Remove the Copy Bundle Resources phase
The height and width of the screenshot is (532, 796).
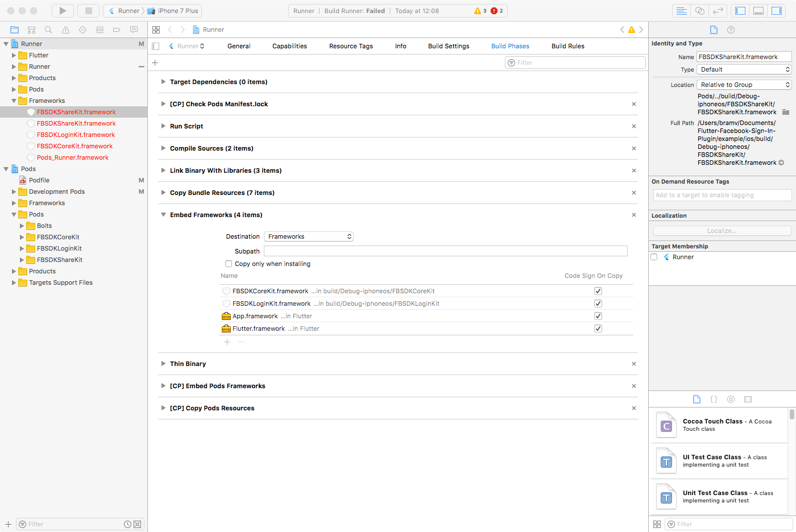point(634,193)
